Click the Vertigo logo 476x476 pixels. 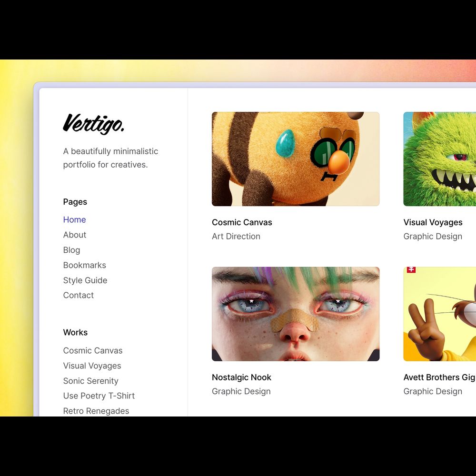click(x=94, y=123)
